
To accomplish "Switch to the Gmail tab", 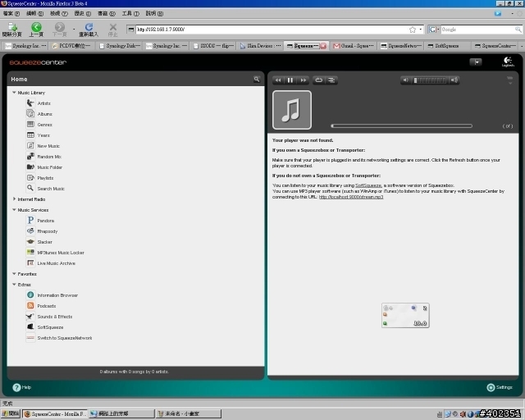I will (354, 46).
